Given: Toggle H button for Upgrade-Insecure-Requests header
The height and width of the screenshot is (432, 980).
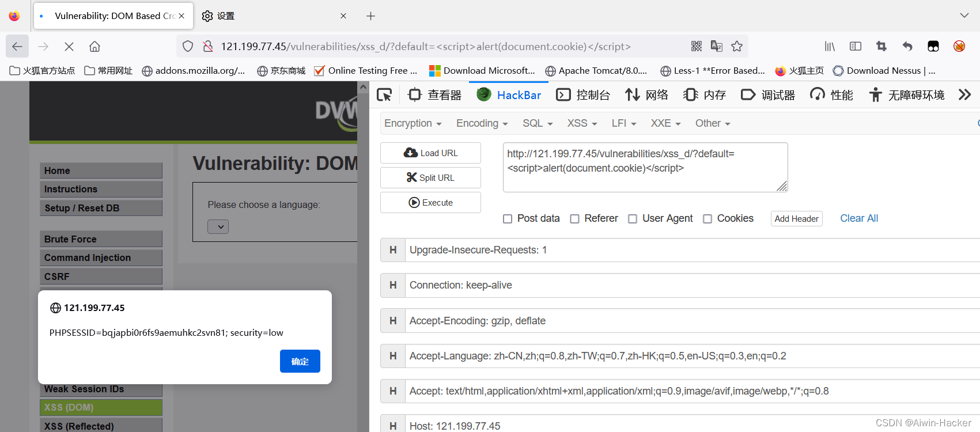Looking at the screenshot, I should [393, 250].
